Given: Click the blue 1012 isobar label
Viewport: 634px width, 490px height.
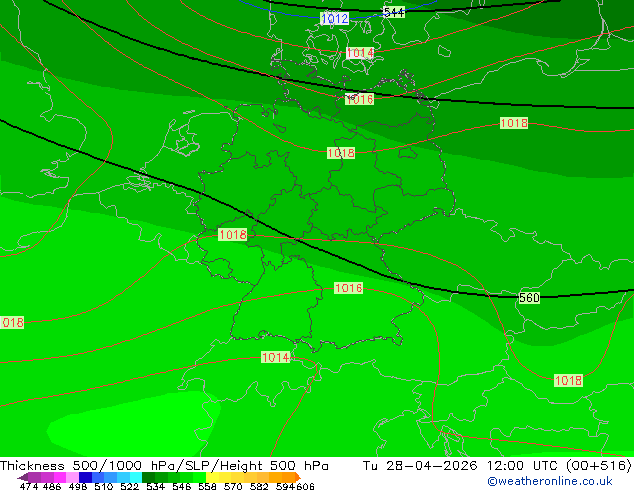Looking at the screenshot, I should [334, 18].
